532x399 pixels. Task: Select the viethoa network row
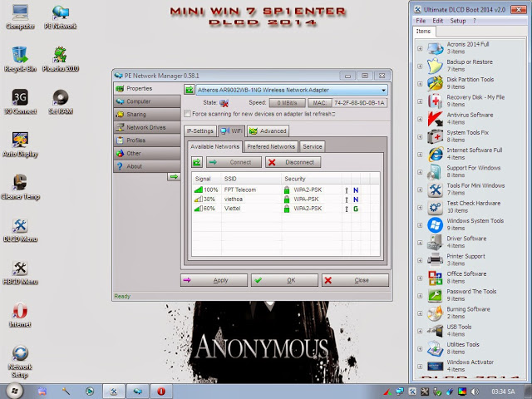[286, 199]
